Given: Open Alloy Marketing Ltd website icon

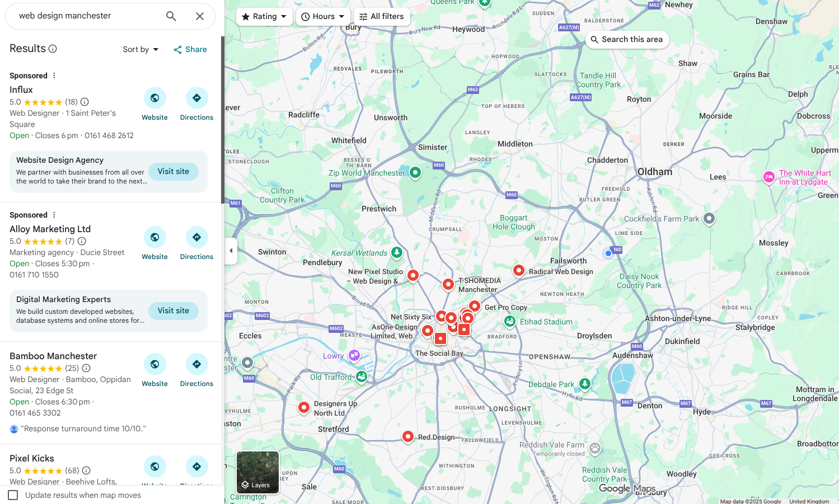Looking at the screenshot, I should pyautogui.click(x=154, y=237).
